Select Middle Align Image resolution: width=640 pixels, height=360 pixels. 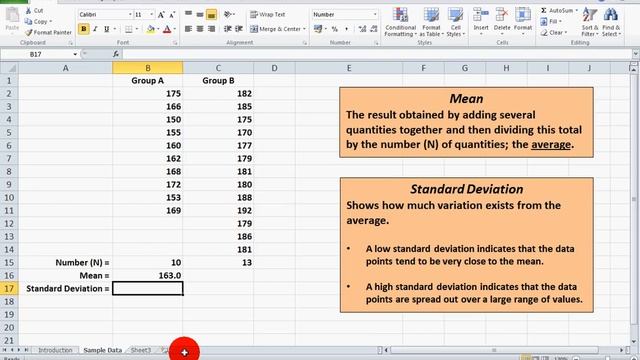tap(200, 15)
